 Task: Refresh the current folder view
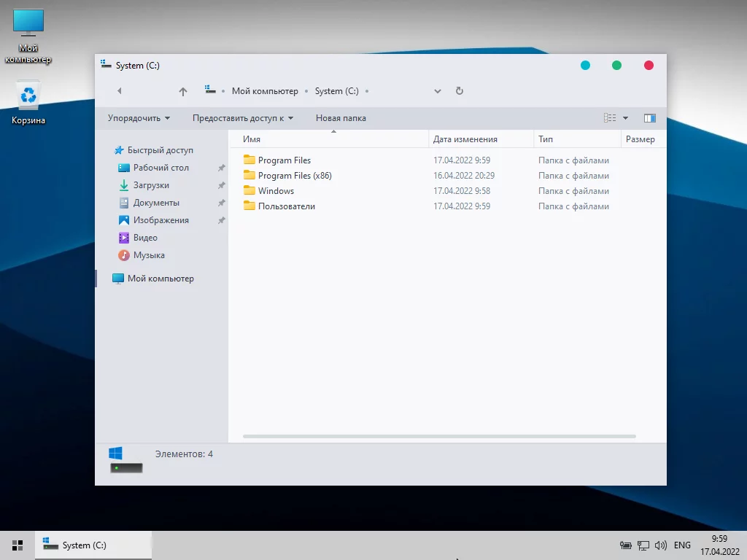coord(460,91)
